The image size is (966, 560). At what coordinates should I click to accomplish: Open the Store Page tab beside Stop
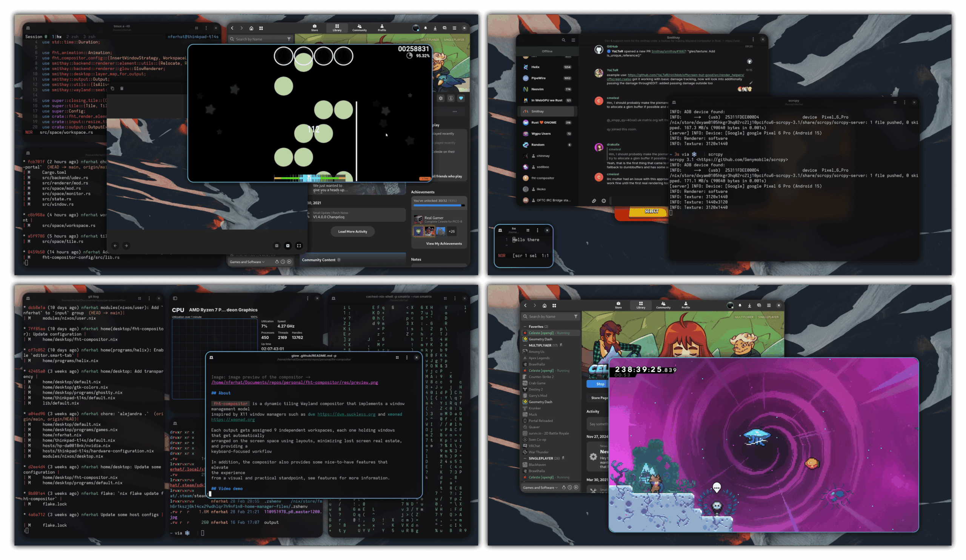pyautogui.click(x=599, y=398)
